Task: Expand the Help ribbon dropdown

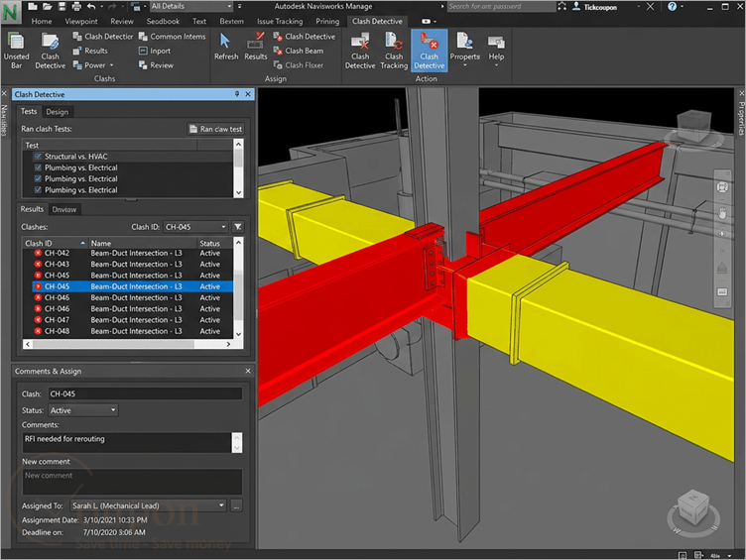Action: click(496, 65)
